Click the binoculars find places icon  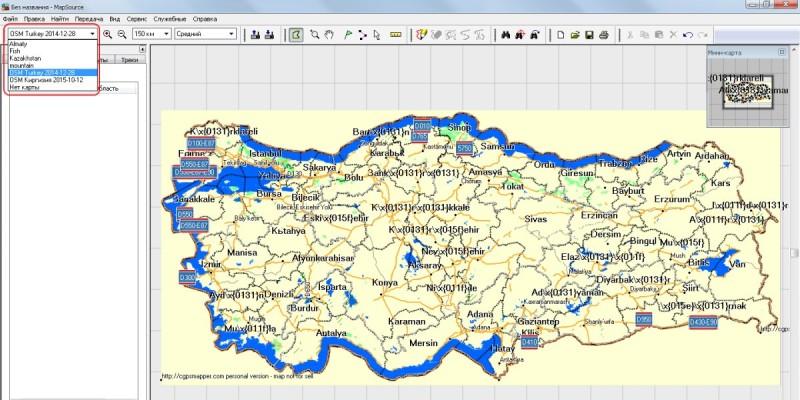coord(506,34)
